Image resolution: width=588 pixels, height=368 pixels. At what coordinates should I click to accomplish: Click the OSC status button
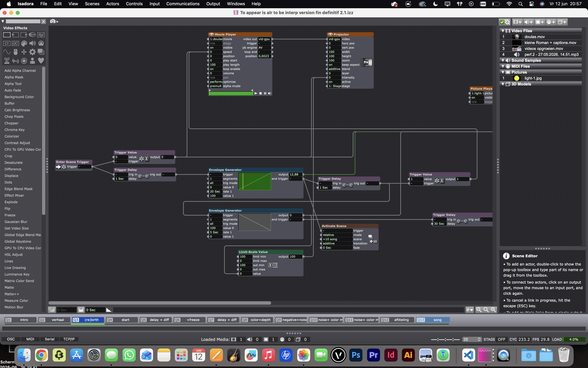click(11, 339)
